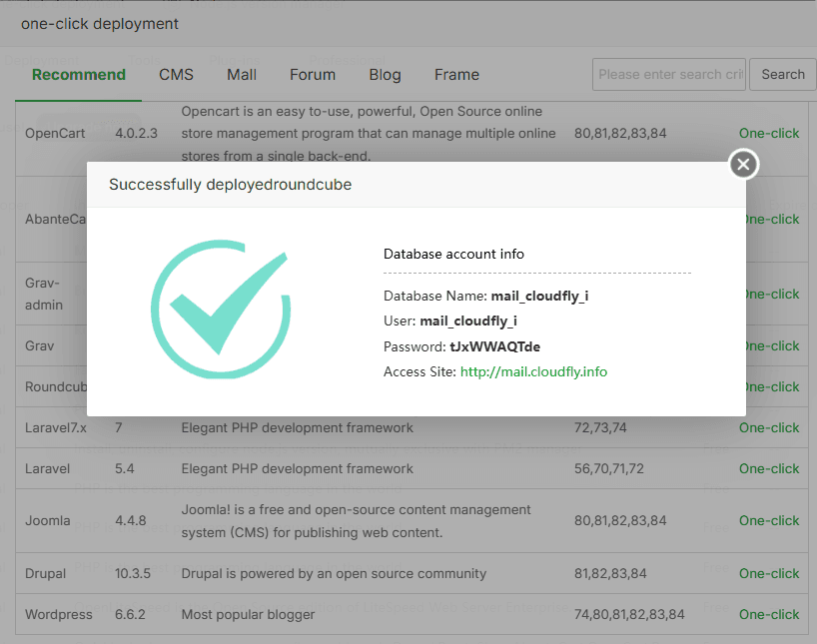Click OpenCart version 4.0.2.3

pos(136,134)
